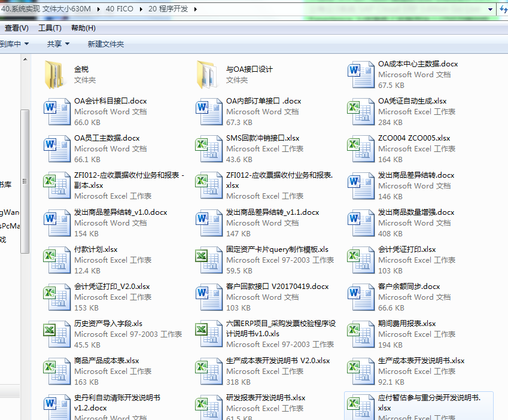
Task: Open the 金税 folder icon
Action: coord(54,74)
